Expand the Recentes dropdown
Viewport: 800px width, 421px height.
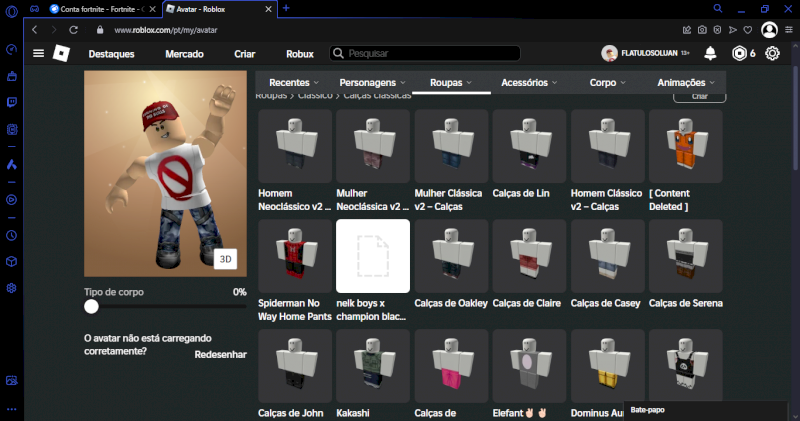click(x=294, y=82)
